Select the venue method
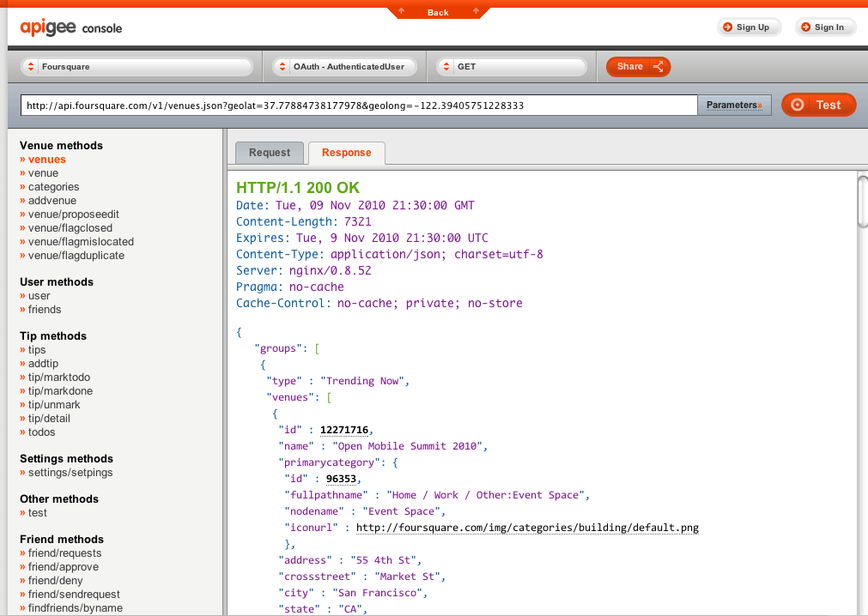Screen dimensions: 868x616 click(x=43, y=173)
